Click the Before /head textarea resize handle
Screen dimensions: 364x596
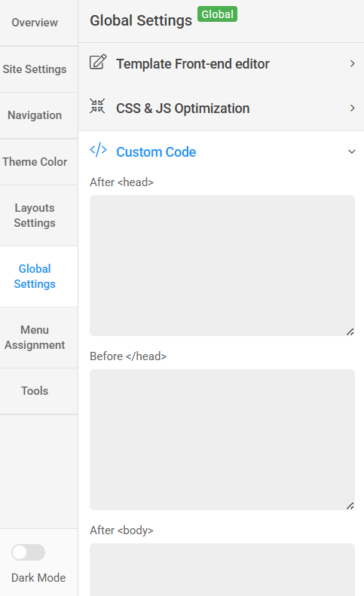tap(350, 506)
